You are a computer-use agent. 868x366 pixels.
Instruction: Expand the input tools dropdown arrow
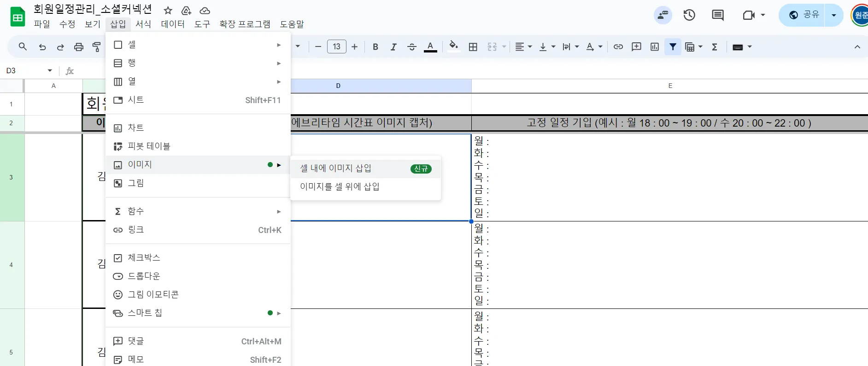point(750,46)
